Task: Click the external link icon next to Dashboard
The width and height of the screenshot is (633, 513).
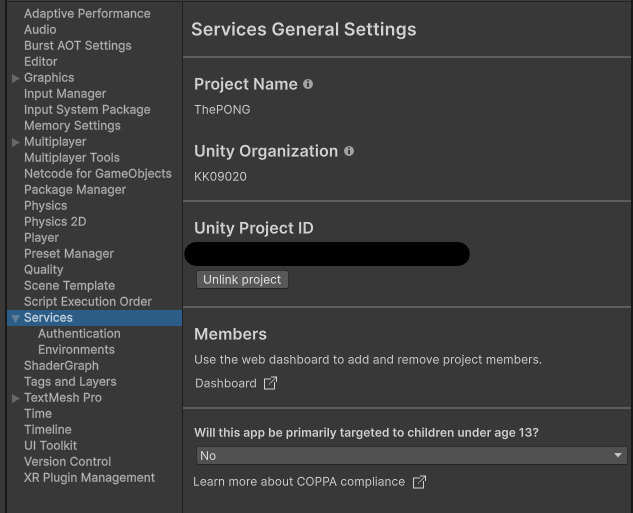Action: pos(270,383)
